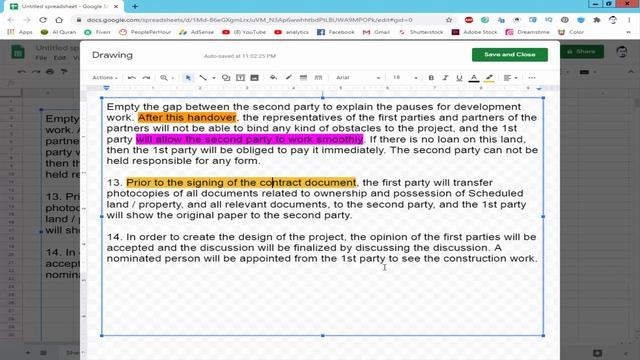The image size is (640, 360).
Task: Open the Gmail bookmark
Action: 376,32
